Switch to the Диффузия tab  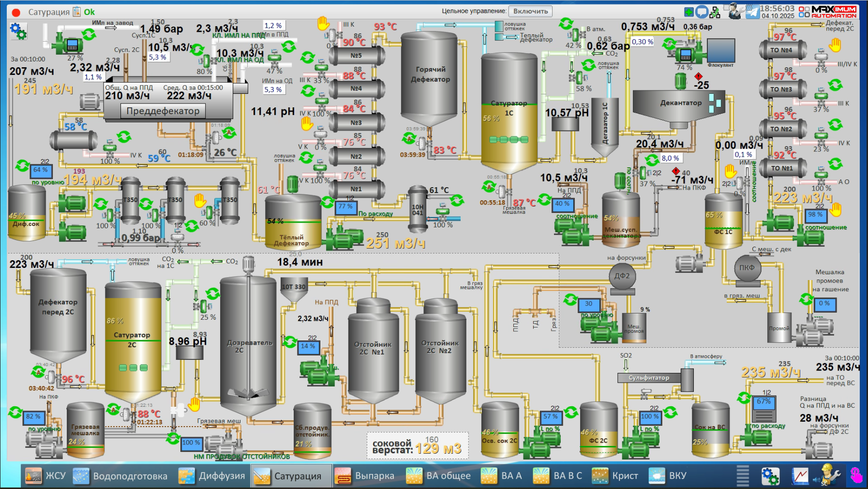click(x=212, y=476)
